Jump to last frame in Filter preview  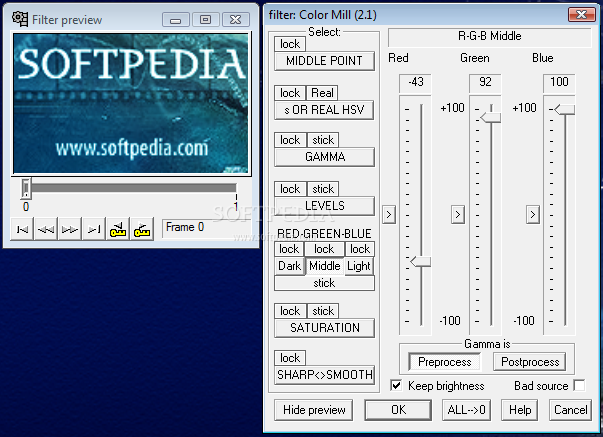[x=94, y=229]
